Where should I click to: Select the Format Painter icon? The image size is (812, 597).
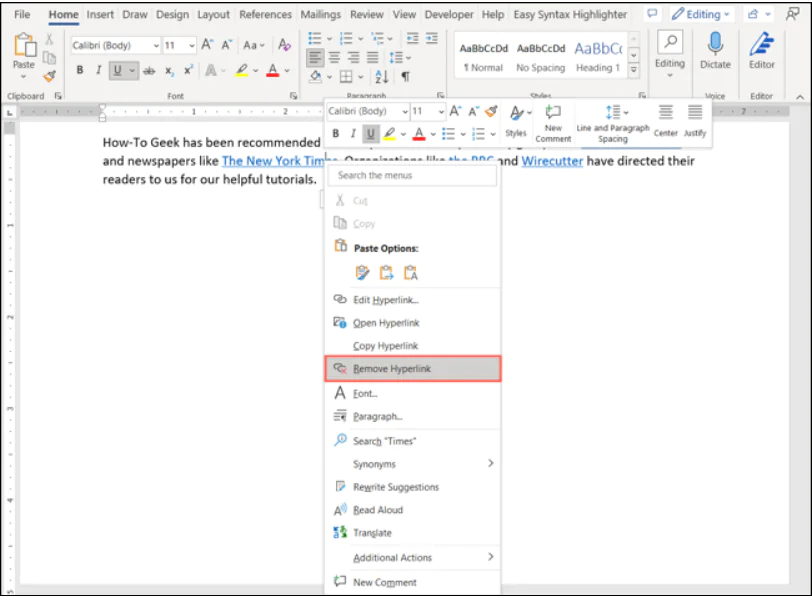tap(47, 74)
